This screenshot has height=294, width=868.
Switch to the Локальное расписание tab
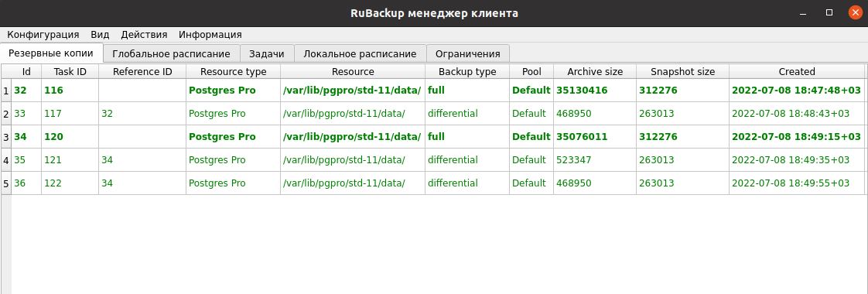point(360,53)
